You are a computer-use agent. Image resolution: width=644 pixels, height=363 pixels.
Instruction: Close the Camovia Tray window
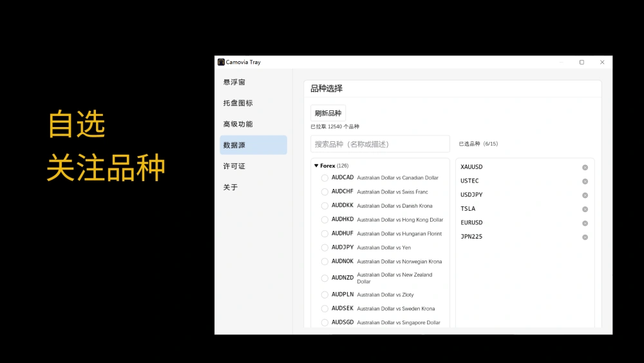(602, 62)
